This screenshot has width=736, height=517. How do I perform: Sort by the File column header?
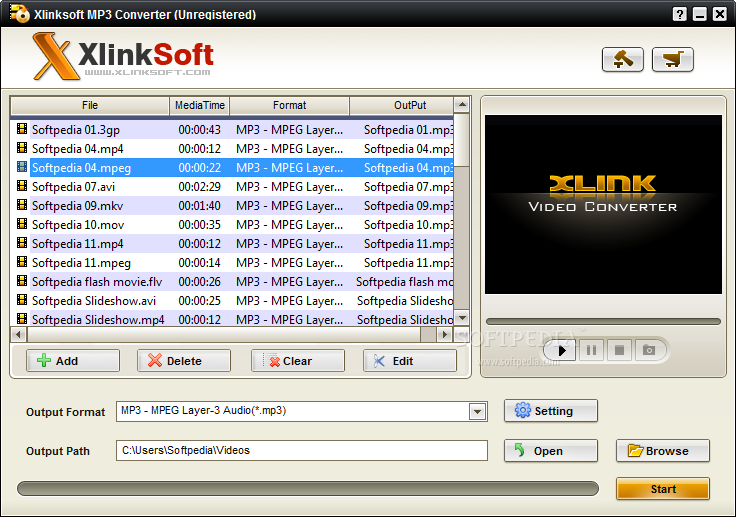tap(90, 105)
